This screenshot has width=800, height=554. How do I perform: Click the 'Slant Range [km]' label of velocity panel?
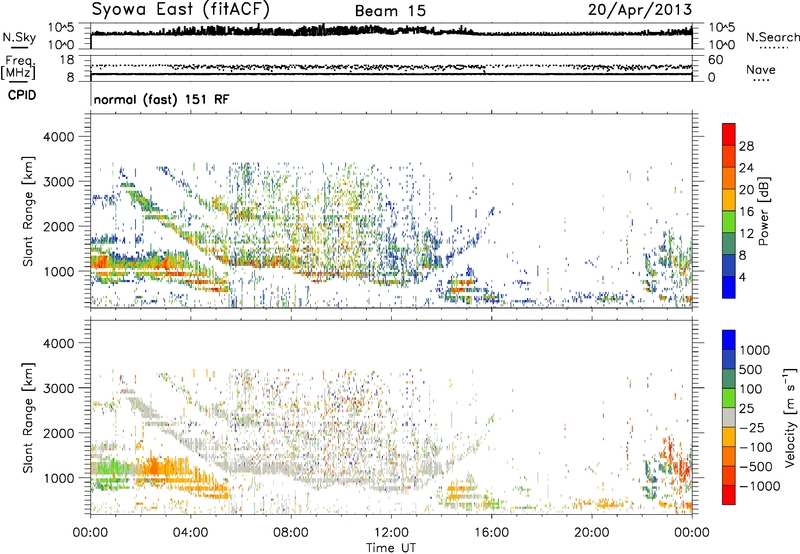click(x=28, y=418)
